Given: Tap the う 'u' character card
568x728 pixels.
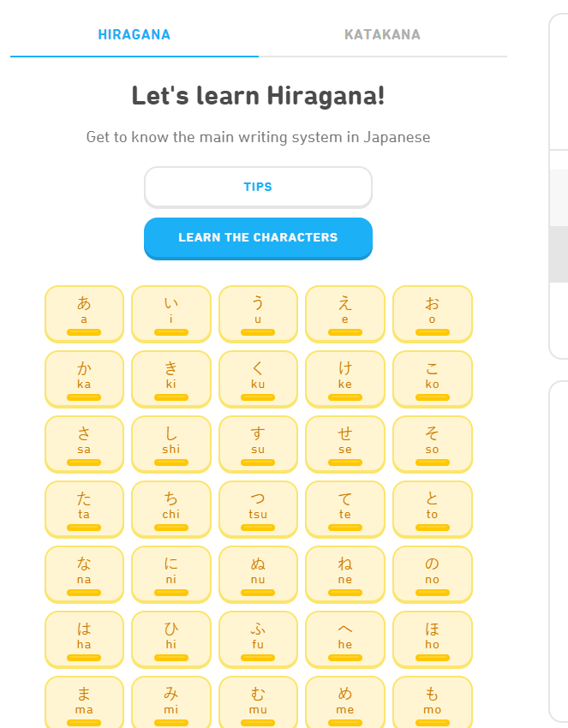Looking at the screenshot, I should tap(258, 313).
